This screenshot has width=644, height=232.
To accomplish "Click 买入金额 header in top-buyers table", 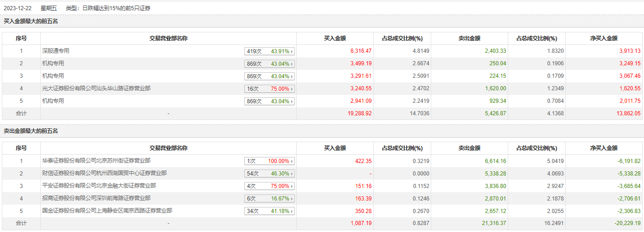I will click(x=335, y=38).
